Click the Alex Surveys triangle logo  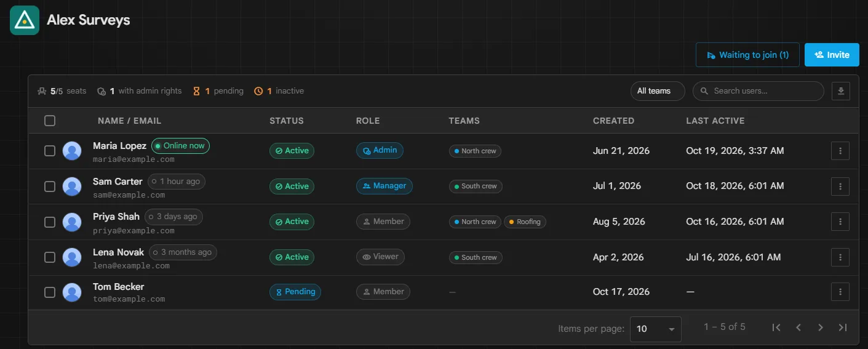tap(25, 20)
